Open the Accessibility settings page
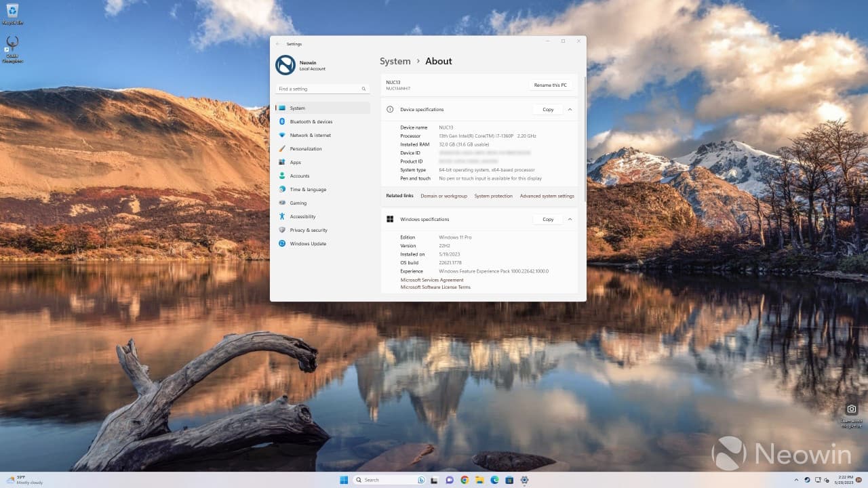Viewport: 868px width, 488px height. pos(302,217)
